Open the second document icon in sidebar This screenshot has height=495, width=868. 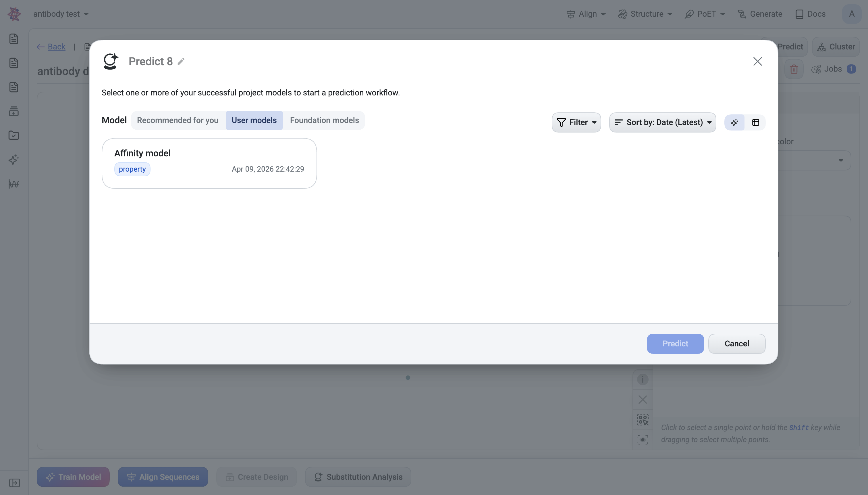[13, 63]
